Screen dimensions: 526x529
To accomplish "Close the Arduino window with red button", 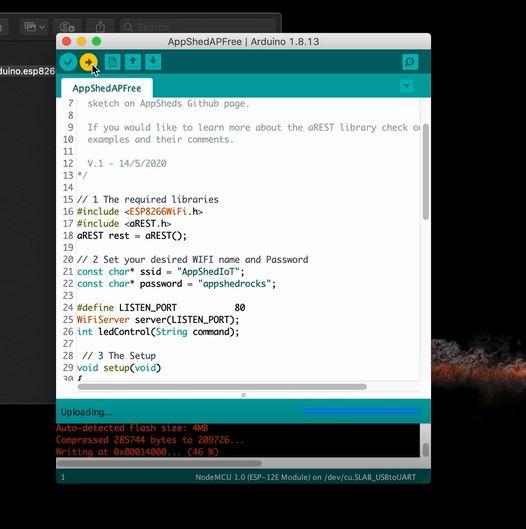I will (66, 41).
